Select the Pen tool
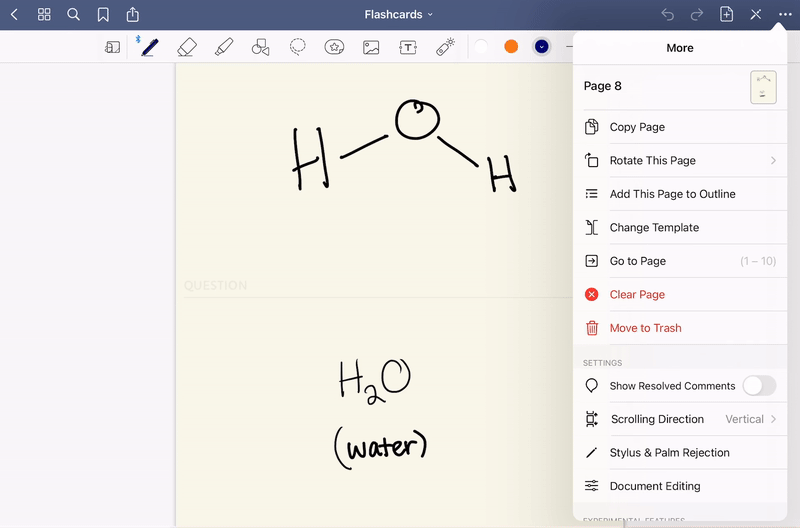The height and width of the screenshot is (528, 800). [x=149, y=47]
